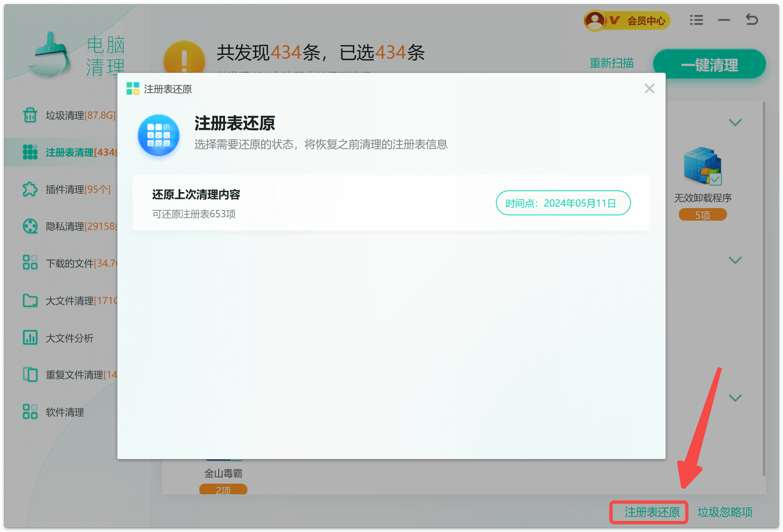Open 大文件分析 chart icon

[x=29, y=338]
